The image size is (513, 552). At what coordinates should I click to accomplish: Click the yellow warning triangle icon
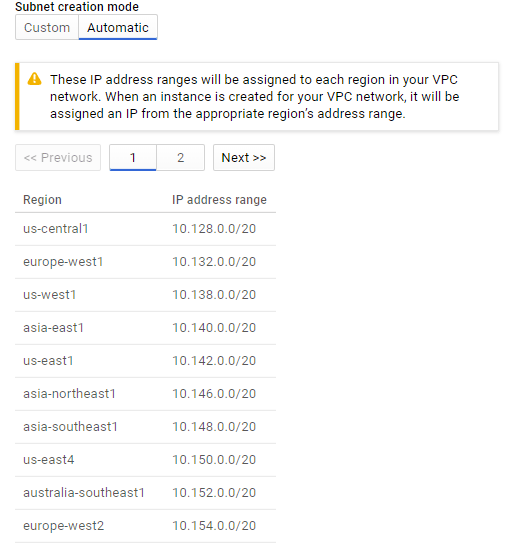point(35,79)
